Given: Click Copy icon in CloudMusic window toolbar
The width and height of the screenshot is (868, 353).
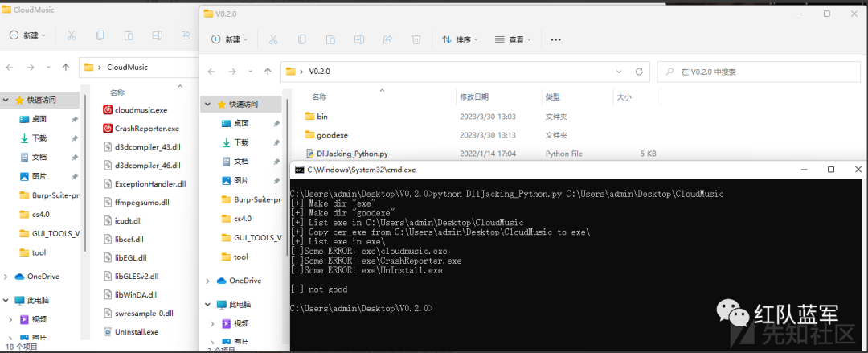Looking at the screenshot, I should (100, 35).
